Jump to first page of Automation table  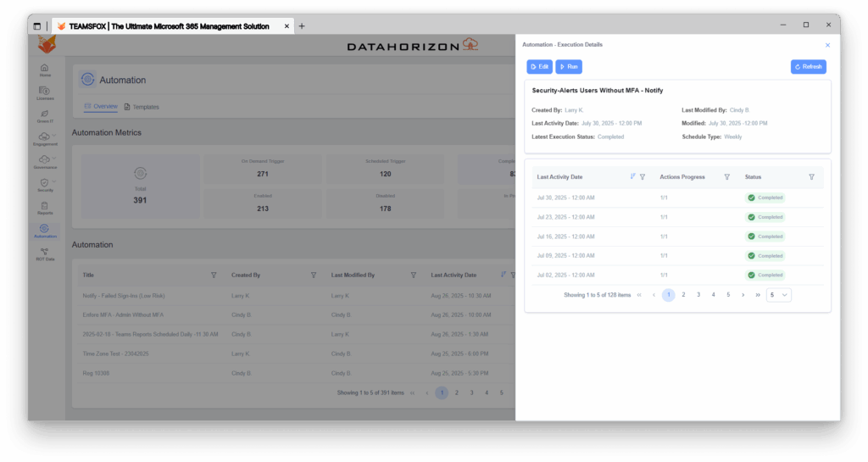point(413,392)
